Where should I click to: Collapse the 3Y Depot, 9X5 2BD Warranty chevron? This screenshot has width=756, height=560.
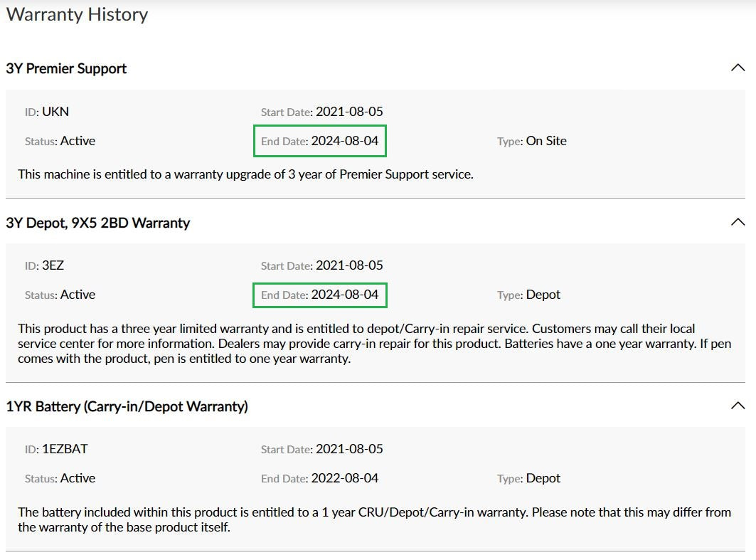click(x=738, y=222)
